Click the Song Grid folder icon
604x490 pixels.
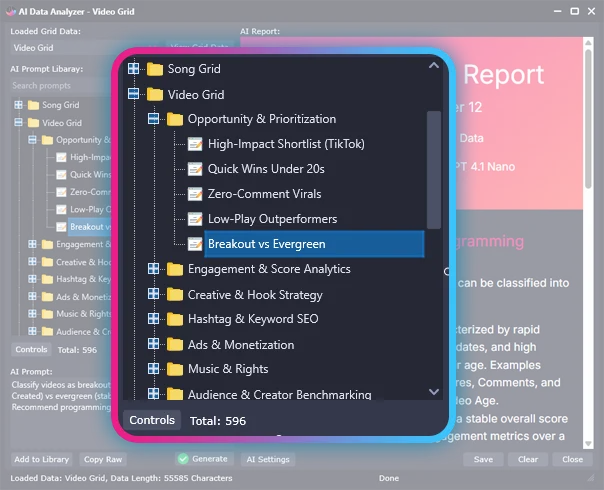click(x=154, y=69)
